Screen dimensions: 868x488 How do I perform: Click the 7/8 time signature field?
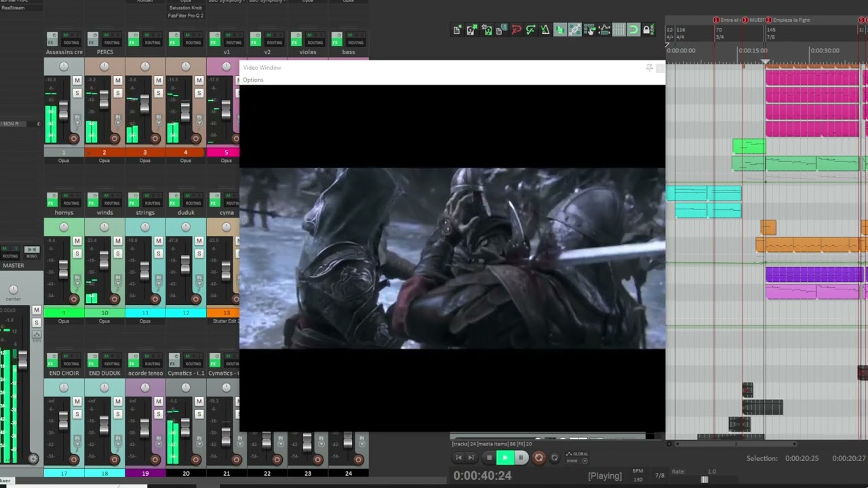click(660, 475)
